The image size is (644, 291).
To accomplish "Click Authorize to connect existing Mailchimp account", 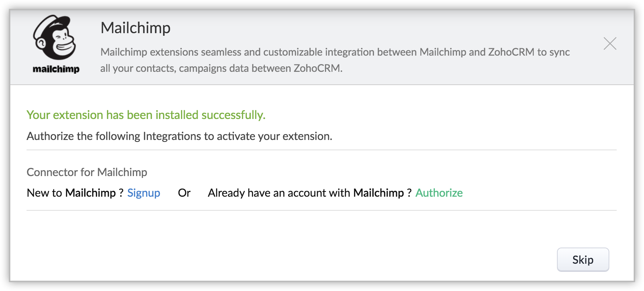I will [x=439, y=193].
